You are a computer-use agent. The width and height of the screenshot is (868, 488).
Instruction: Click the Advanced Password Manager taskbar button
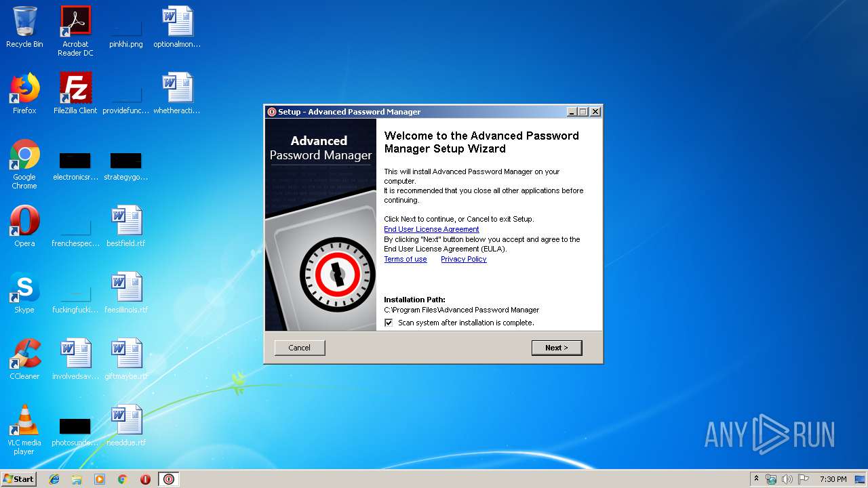[169, 479]
